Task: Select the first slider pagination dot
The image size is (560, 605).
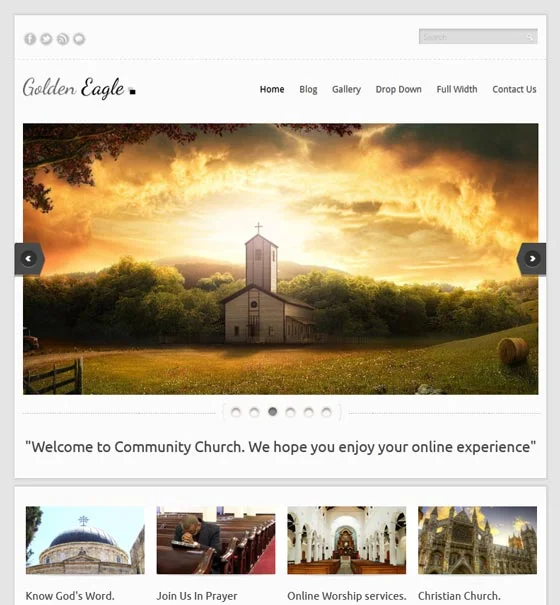Action: click(x=235, y=412)
